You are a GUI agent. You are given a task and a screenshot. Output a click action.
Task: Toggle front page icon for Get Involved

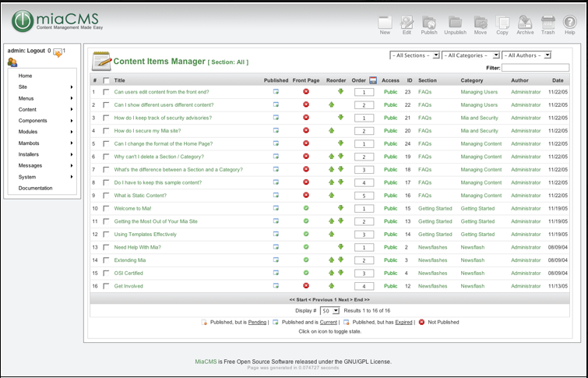coord(306,286)
